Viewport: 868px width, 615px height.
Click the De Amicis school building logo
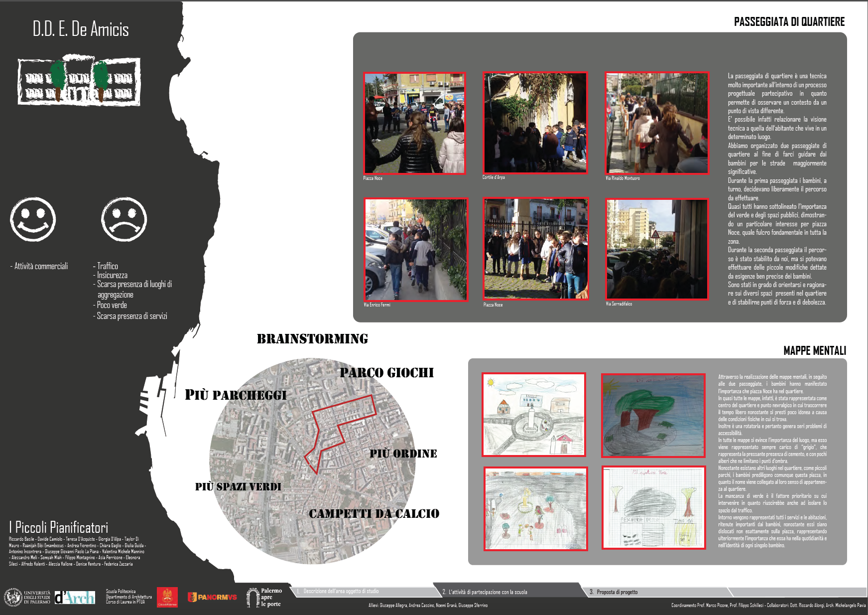click(79, 82)
